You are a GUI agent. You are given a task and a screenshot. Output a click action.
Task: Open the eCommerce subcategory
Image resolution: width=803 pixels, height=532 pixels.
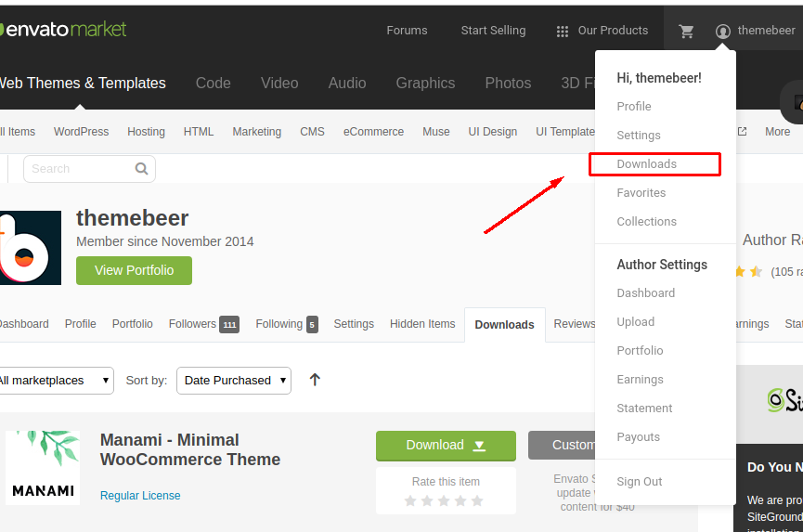[x=373, y=132]
